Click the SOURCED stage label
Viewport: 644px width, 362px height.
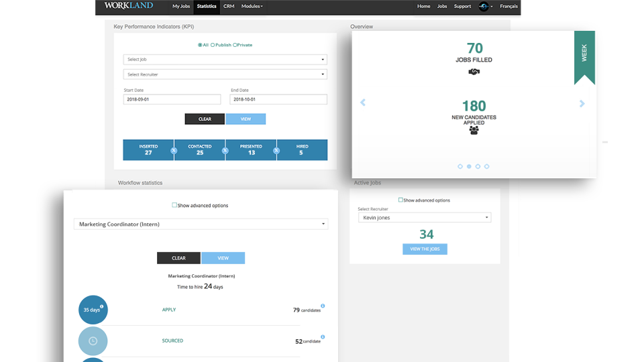[x=172, y=341]
